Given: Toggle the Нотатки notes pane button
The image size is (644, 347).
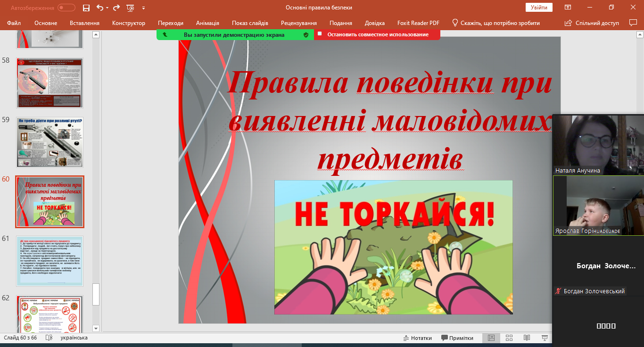Looking at the screenshot, I should pos(418,338).
